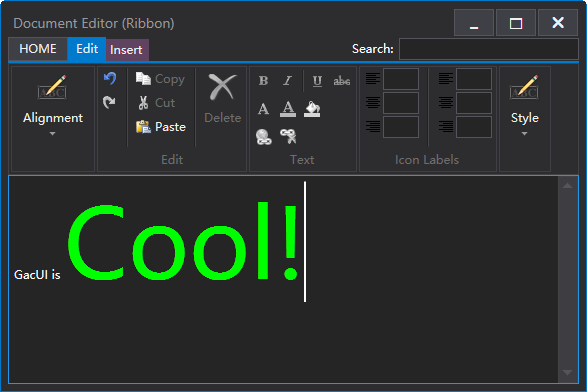
Task: Open the Style dropdown button
Action: click(x=524, y=119)
